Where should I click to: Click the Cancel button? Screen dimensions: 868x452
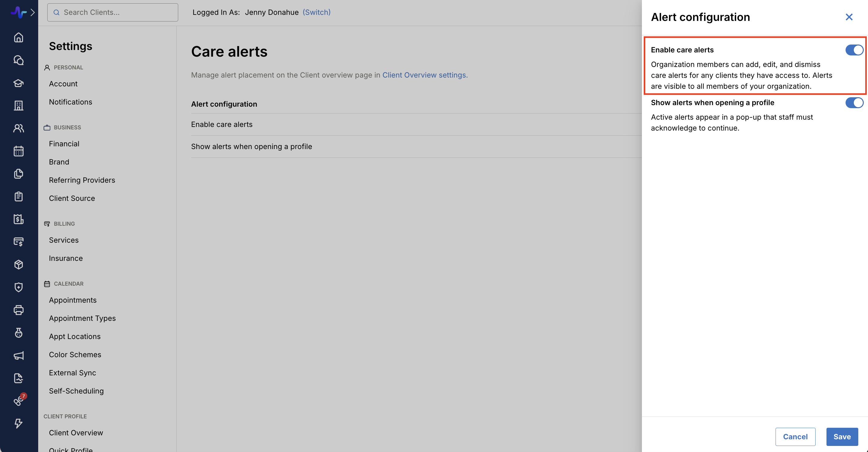click(795, 437)
